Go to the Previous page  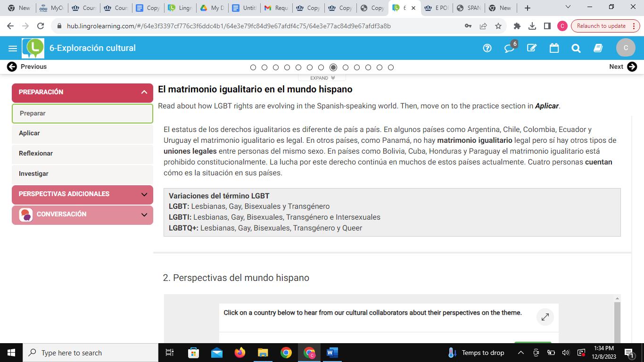(x=27, y=67)
